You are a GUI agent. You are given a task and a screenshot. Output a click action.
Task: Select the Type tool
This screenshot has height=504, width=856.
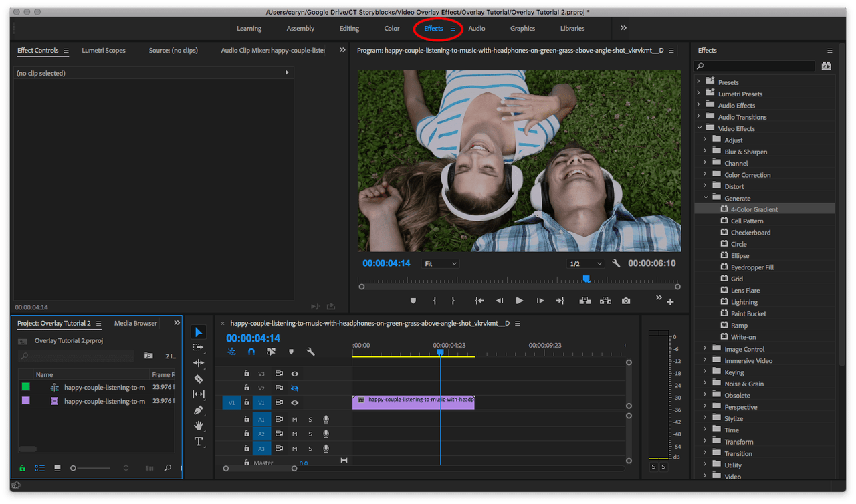point(198,442)
